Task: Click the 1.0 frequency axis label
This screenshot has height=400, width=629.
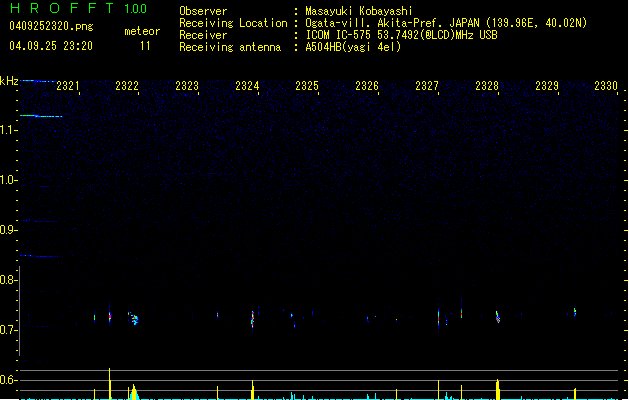Action: [8, 180]
